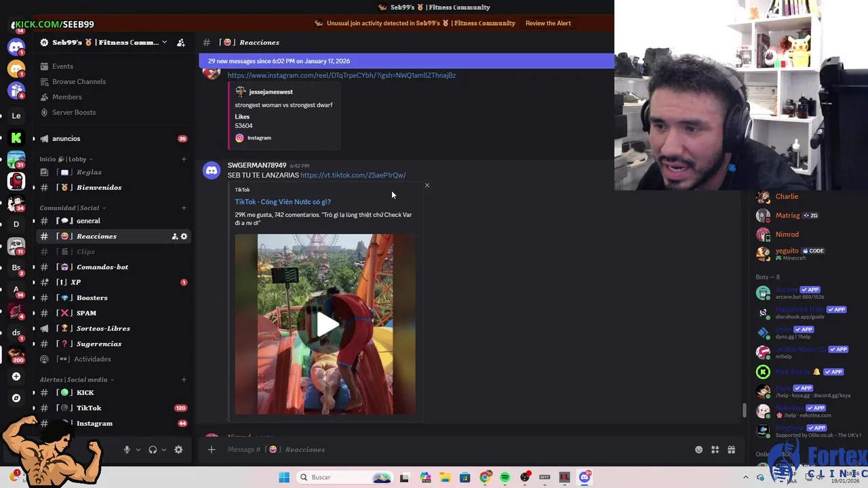Focus the Message #Reacciones input field
The image size is (868, 488).
[454, 449]
